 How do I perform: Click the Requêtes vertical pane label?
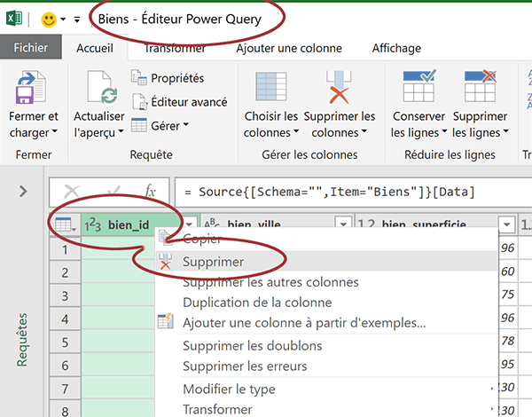[22, 340]
